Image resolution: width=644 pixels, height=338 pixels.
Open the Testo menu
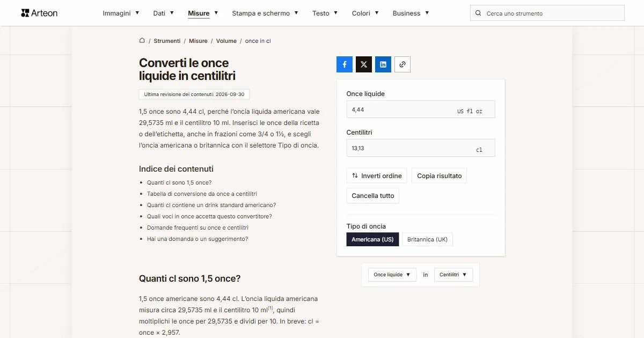325,13
